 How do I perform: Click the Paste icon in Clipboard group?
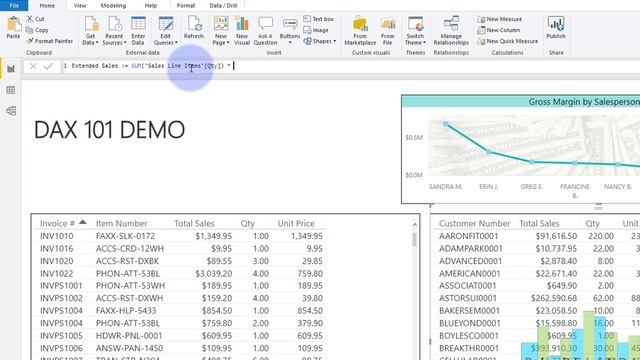13,28
